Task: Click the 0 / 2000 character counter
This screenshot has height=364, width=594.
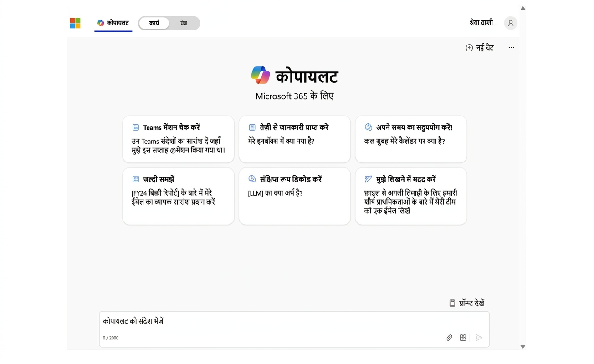Action: point(111,338)
